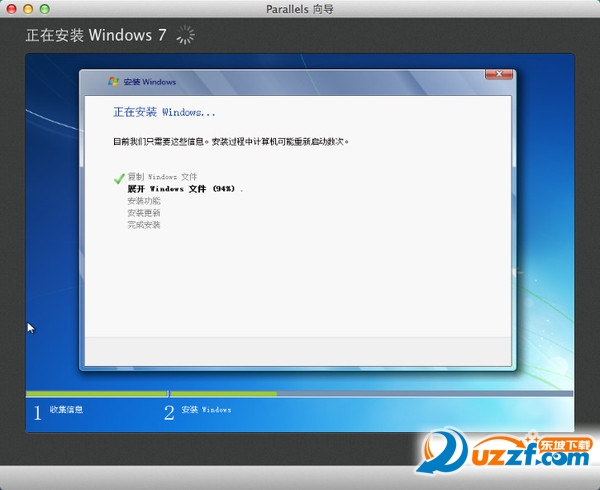Click the stage 2 安装 Windows label
The image size is (600, 490).
(x=206, y=410)
